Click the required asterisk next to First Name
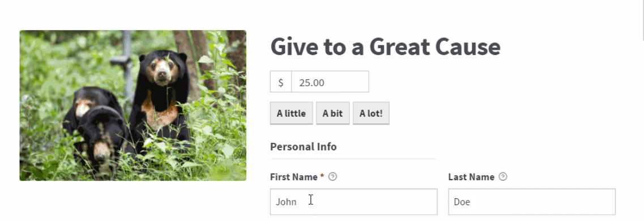644x221 pixels. pyautogui.click(x=322, y=176)
